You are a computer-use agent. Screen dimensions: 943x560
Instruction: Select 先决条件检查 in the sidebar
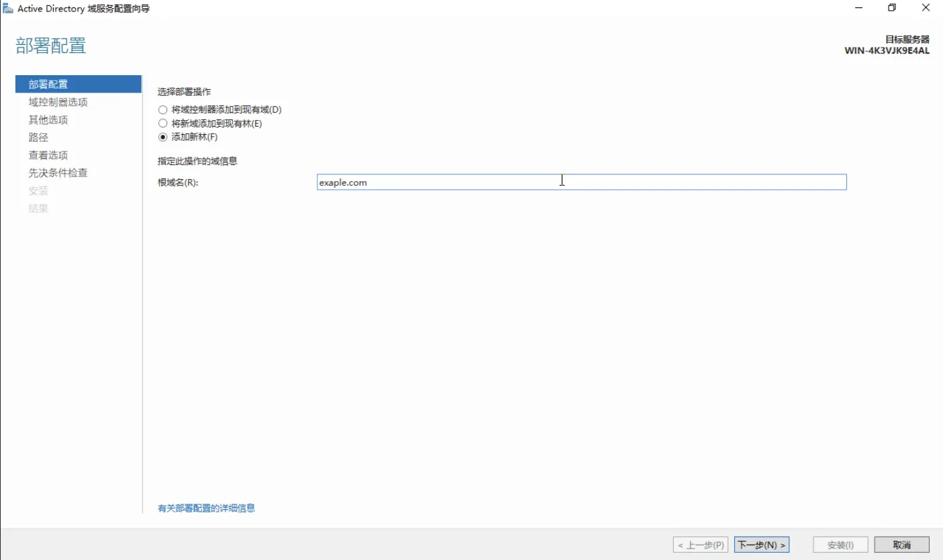point(58,173)
